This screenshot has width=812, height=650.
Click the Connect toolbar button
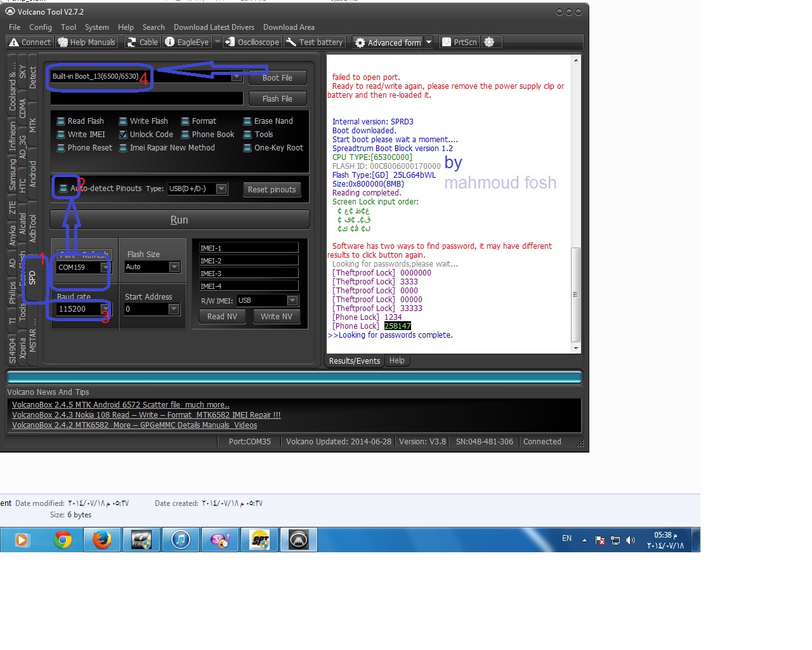[30, 43]
